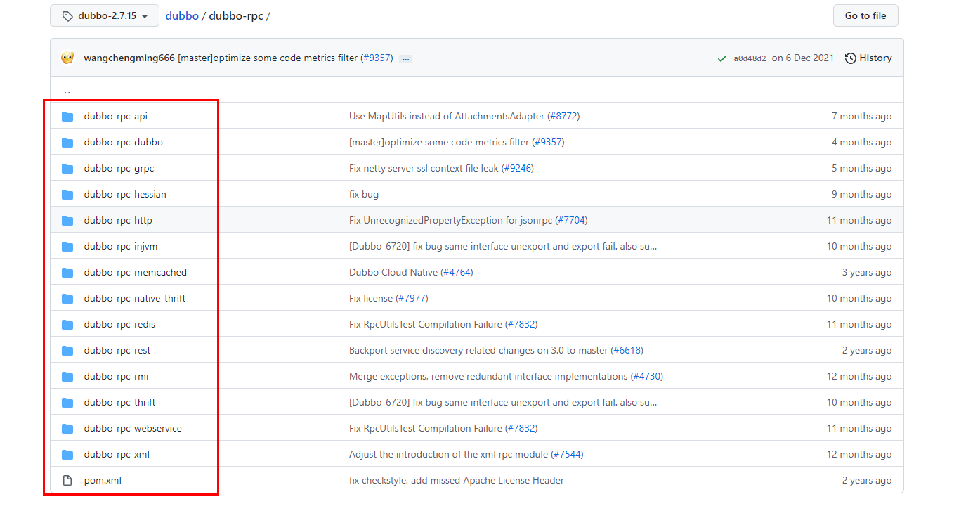The height and width of the screenshot is (511, 980).
Task: Click folder icon for dubbo-rpc-hessian
Action: 67,195
